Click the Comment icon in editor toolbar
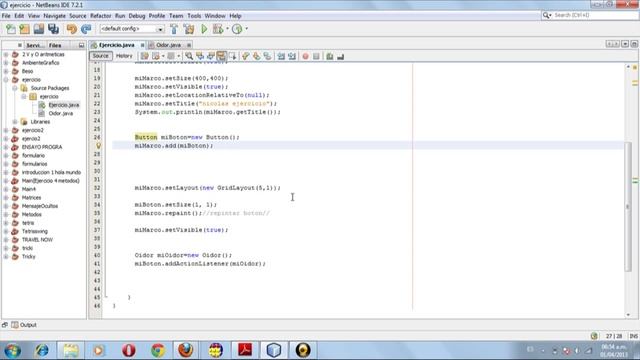 coord(330,56)
